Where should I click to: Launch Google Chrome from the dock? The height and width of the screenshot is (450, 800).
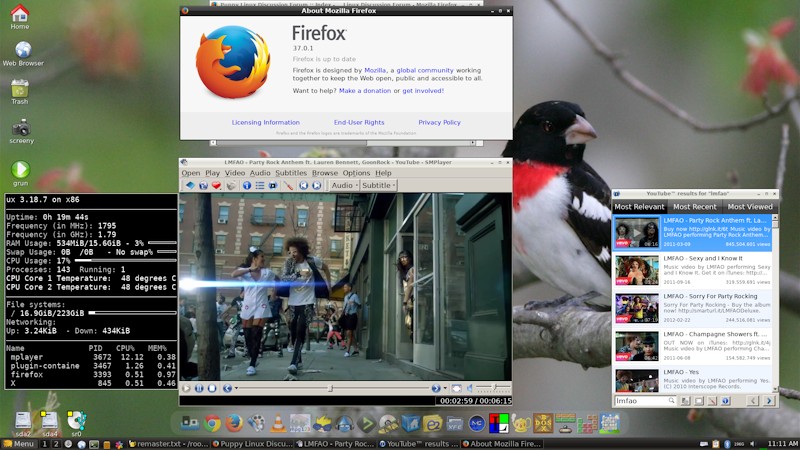212,423
